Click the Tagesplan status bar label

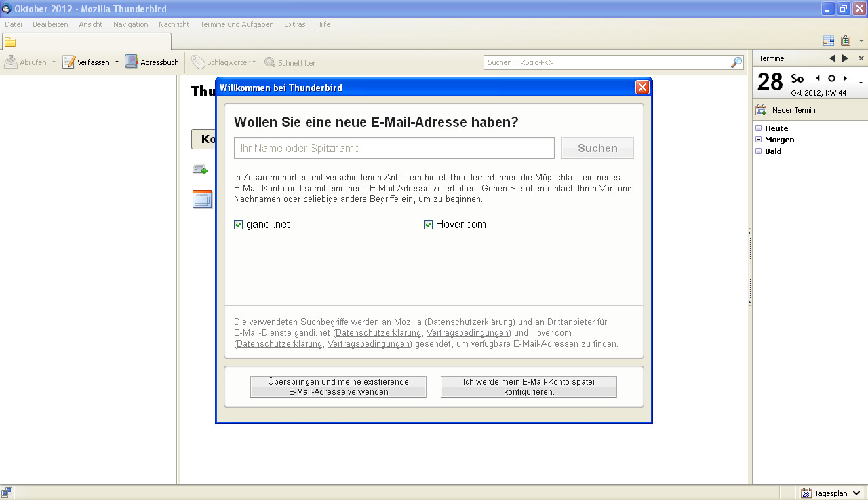click(831, 493)
